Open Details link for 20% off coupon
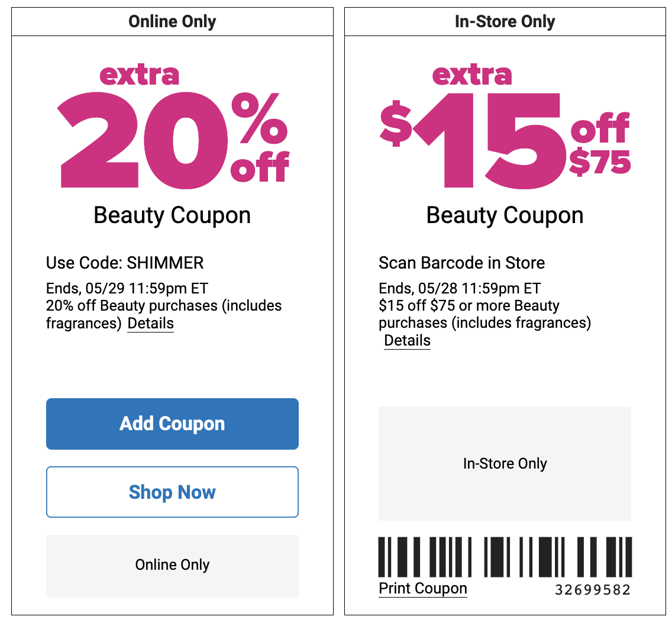Viewport: 672px width, 626px height. [151, 323]
